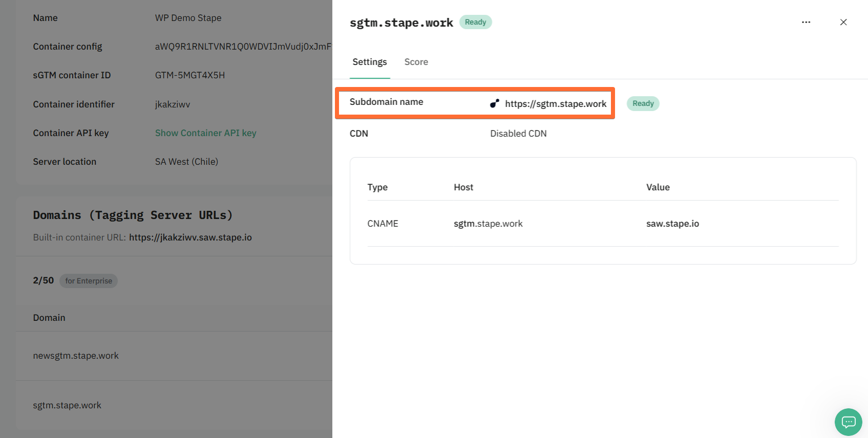Click the Domains (Tagging Server URLs) heading
The image size is (868, 438).
(x=133, y=215)
